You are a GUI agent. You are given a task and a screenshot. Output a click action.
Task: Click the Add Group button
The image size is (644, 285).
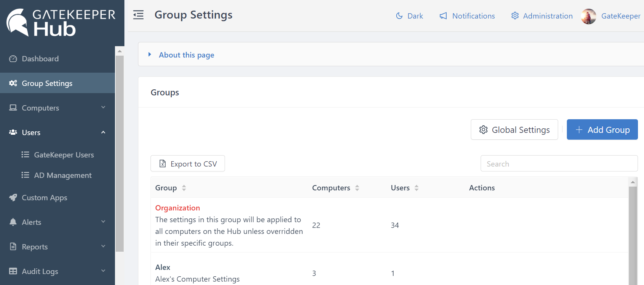tap(602, 130)
